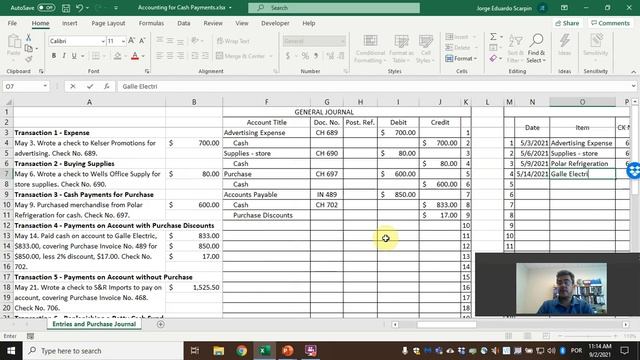Open the Font dialog launcher
The width and height of the screenshot is (640, 360).
147,71
